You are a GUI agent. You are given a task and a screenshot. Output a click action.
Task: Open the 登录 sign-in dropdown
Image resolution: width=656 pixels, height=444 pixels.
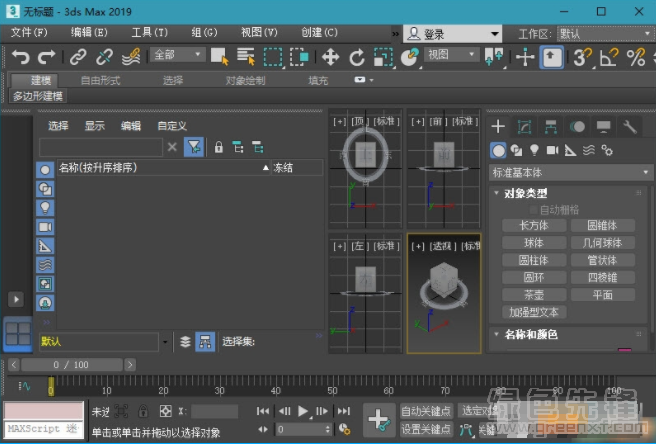(452, 34)
